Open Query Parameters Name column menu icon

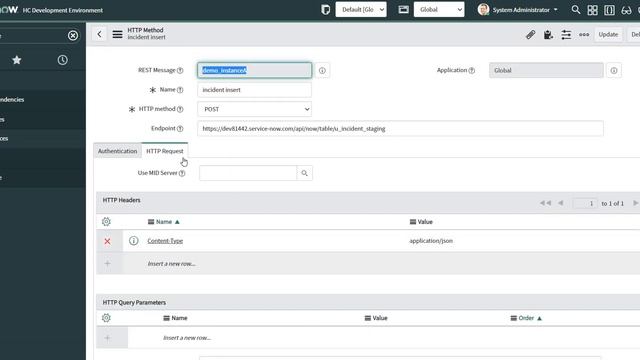pyautogui.click(x=166, y=318)
